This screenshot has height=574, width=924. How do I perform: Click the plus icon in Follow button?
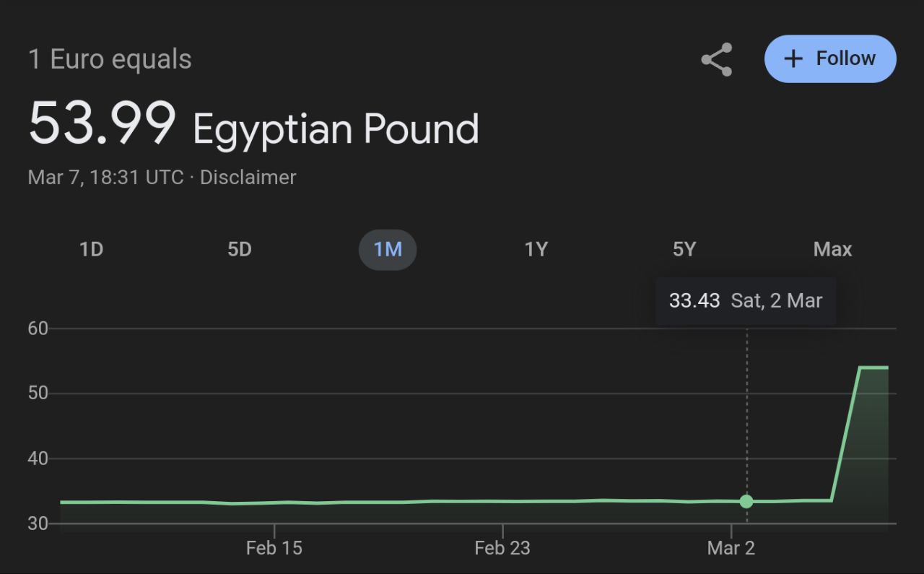[x=793, y=58]
